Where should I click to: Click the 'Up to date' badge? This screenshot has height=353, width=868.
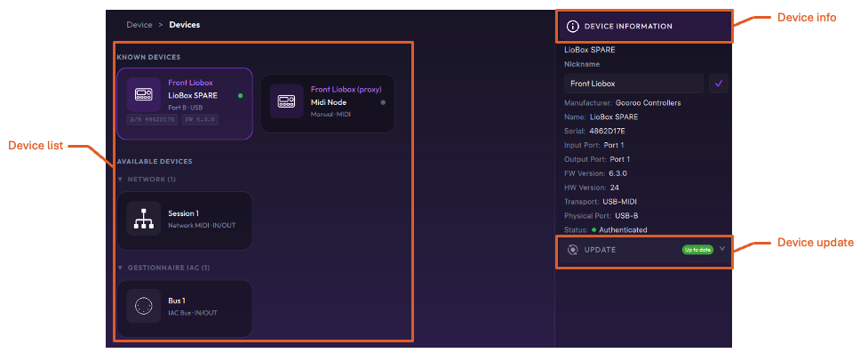coord(697,250)
